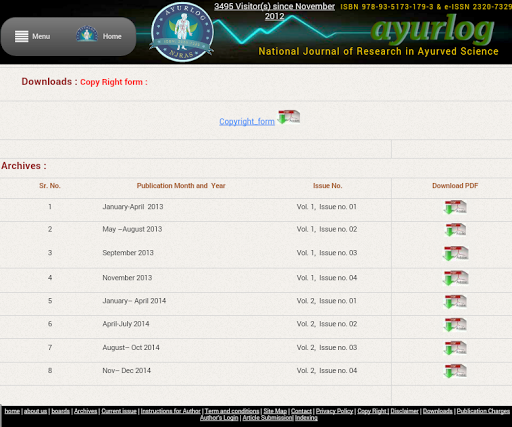This screenshot has width=512, height=427.
Task: Download PDF for August–Oct 2014 issue
Action: [455, 348]
